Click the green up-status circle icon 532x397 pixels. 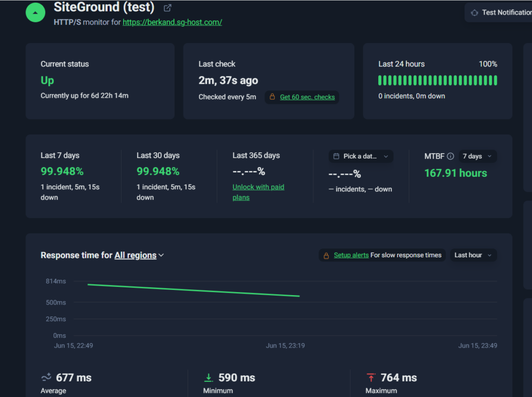[x=35, y=12]
